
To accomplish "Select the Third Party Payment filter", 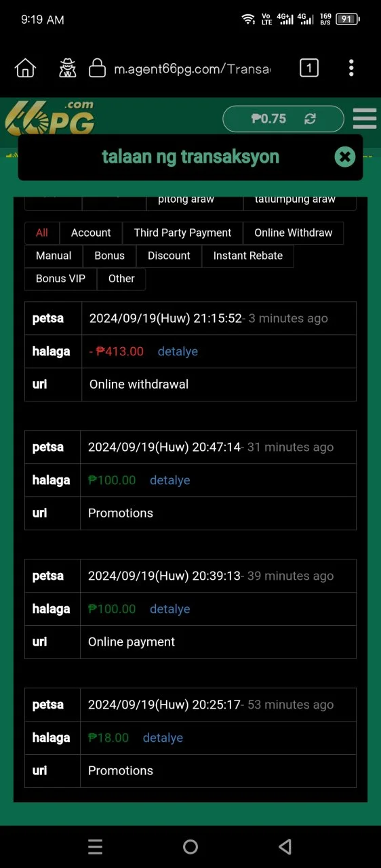I will pyautogui.click(x=182, y=233).
